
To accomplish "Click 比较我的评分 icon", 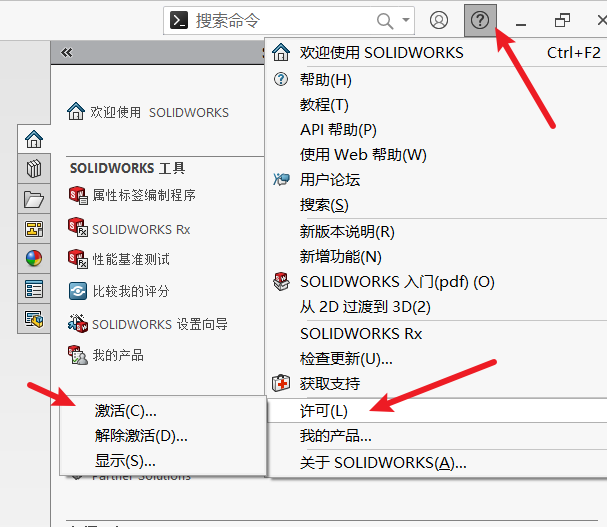I will [x=78, y=292].
